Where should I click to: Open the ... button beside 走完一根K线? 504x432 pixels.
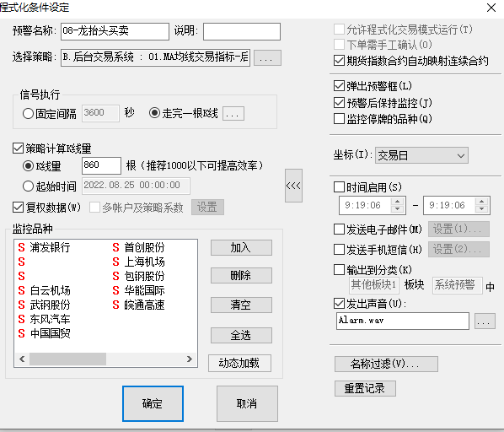click(233, 114)
